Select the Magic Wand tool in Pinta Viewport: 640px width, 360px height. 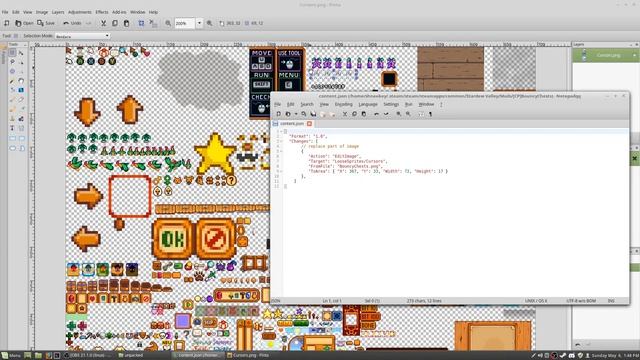tap(12, 81)
